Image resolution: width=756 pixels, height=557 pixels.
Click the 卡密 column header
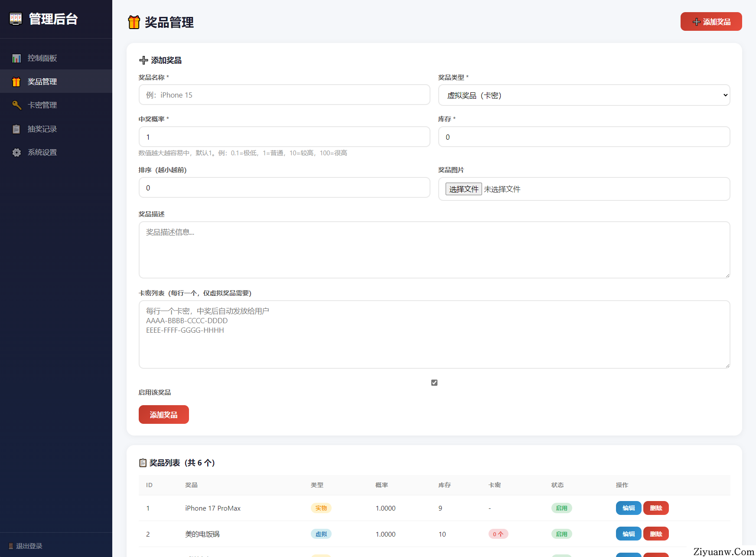pyautogui.click(x=495, y=485)
